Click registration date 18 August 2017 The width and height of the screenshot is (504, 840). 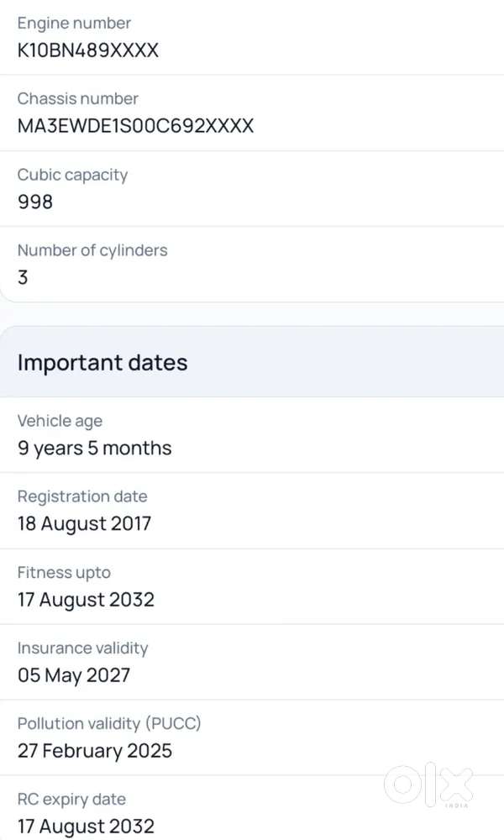point(84,523)
